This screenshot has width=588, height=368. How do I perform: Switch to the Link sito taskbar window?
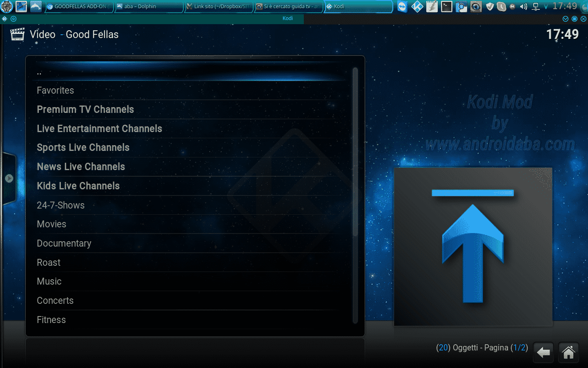point(218,7)
